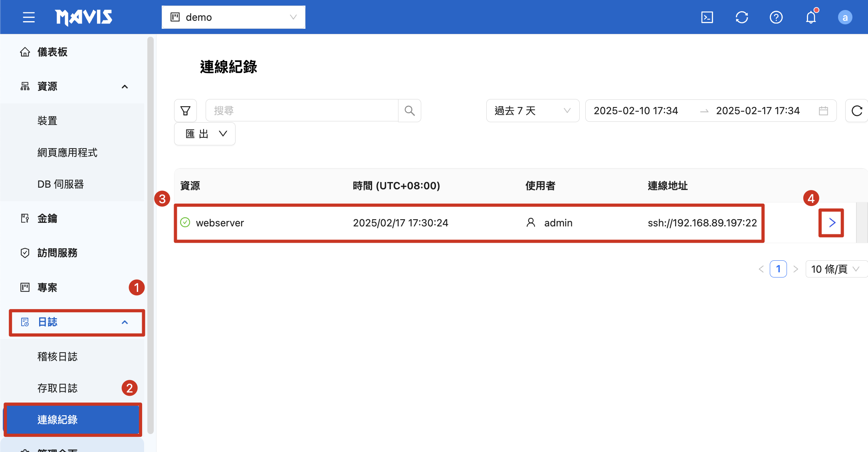Open the demo project dropdown
868x452 pixels.
(x=233, y=17)
